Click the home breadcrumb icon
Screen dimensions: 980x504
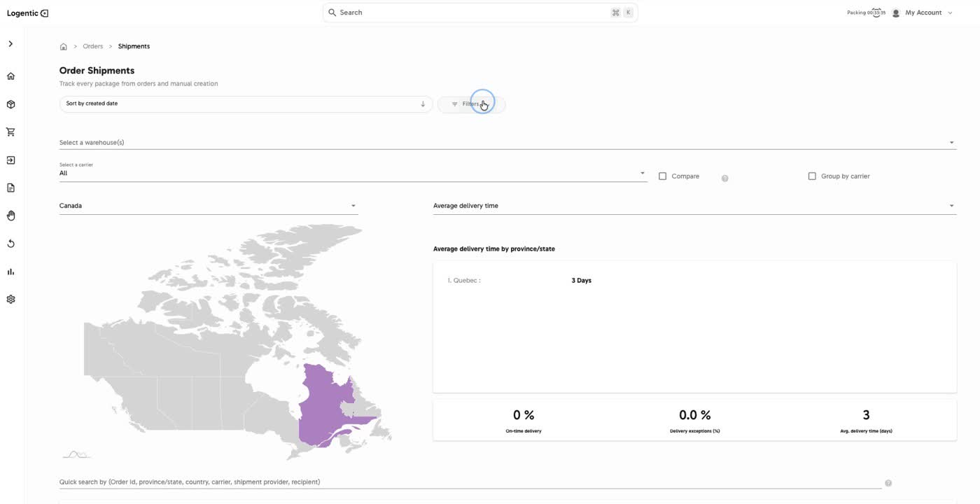pos(64,47)
